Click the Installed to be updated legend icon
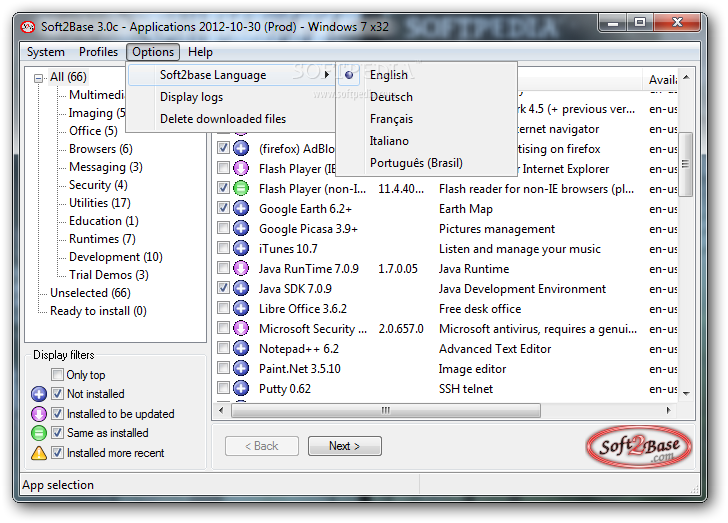The image size is (728, 523). click(39, 414)
